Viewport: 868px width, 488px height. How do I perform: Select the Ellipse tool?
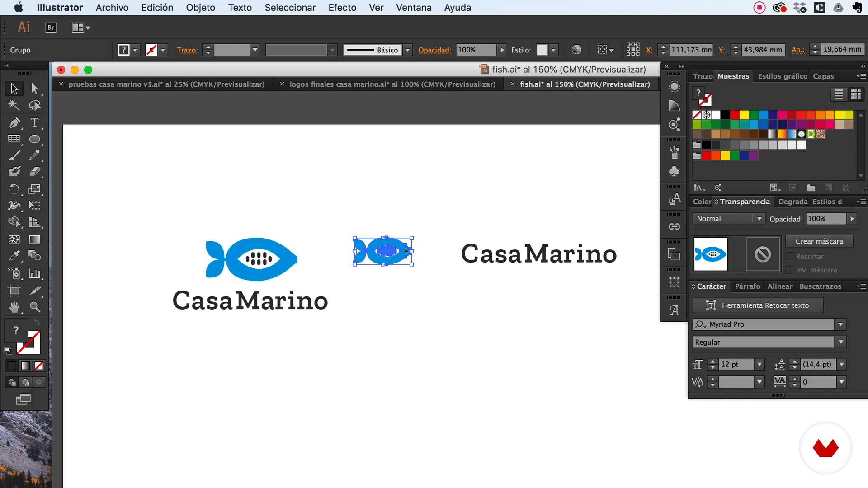(35, 139)
